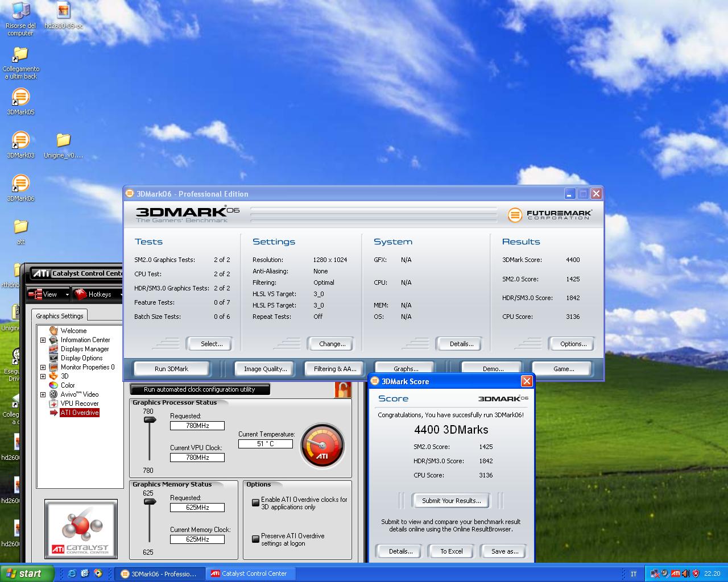The height and width of the screenshot is (582, 728).
Task: Open Image Quality settings button
Action: (x=265, y=369)
